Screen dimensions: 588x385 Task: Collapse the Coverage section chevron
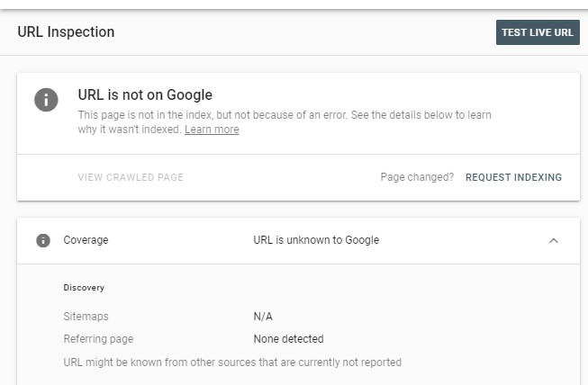(554, 240)
